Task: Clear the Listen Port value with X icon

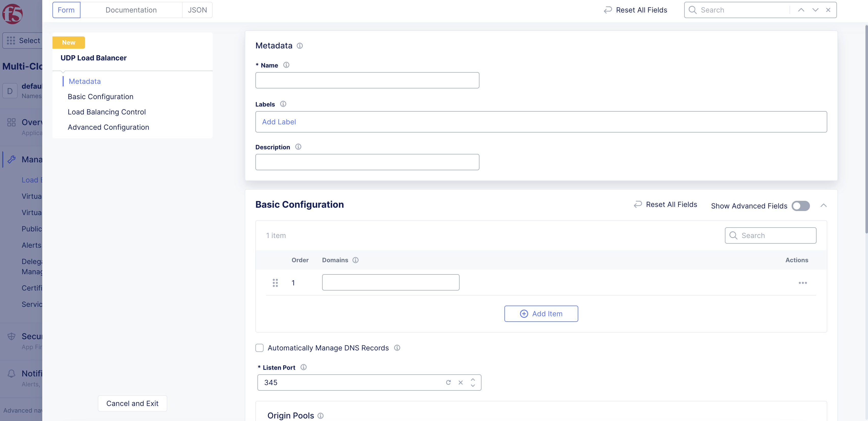Action: click(460, 383)
